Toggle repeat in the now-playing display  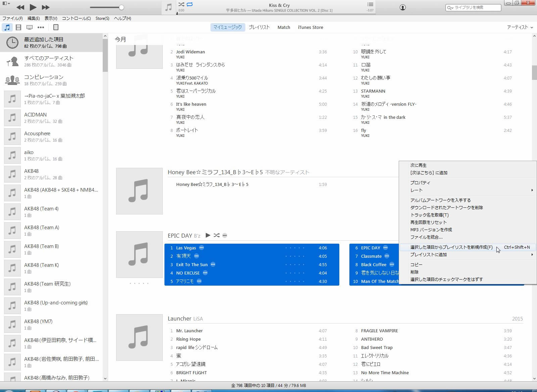click(190, 4)
